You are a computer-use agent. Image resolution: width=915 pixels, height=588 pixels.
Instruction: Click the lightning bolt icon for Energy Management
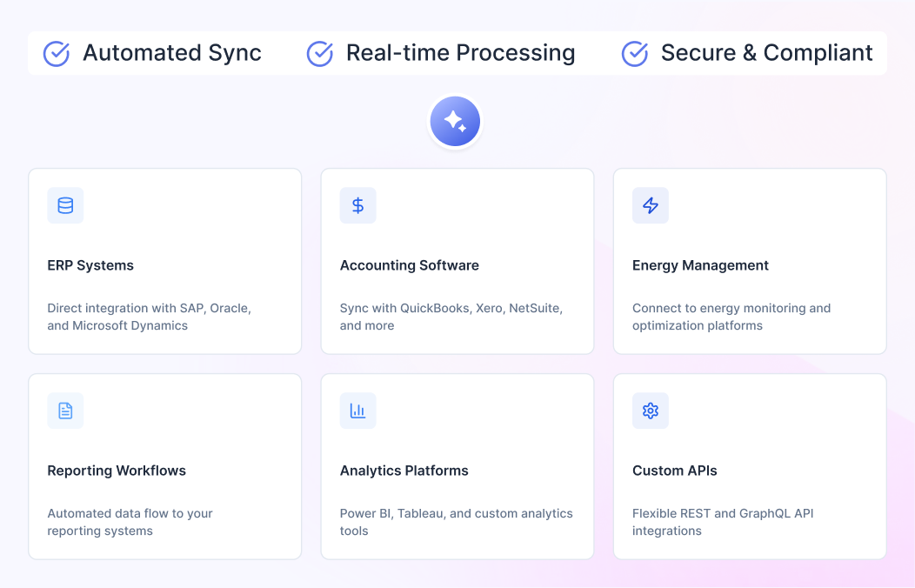tap(651, 205)
